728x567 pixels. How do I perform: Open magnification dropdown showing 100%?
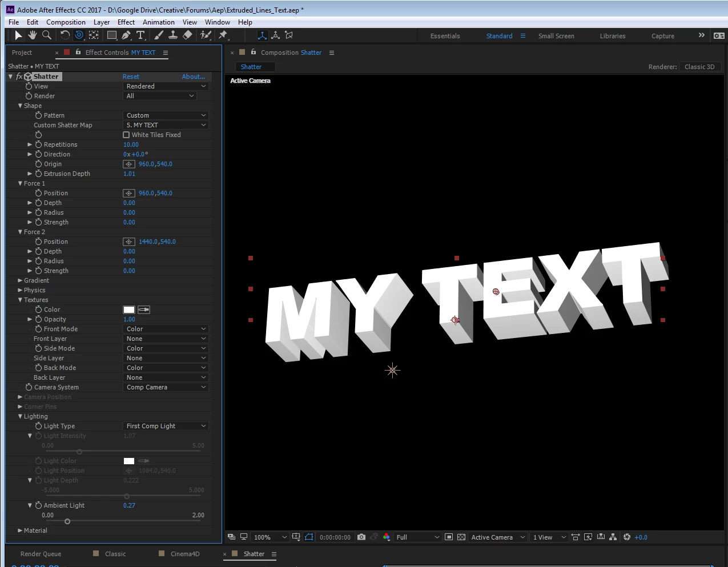pos(270,537)
